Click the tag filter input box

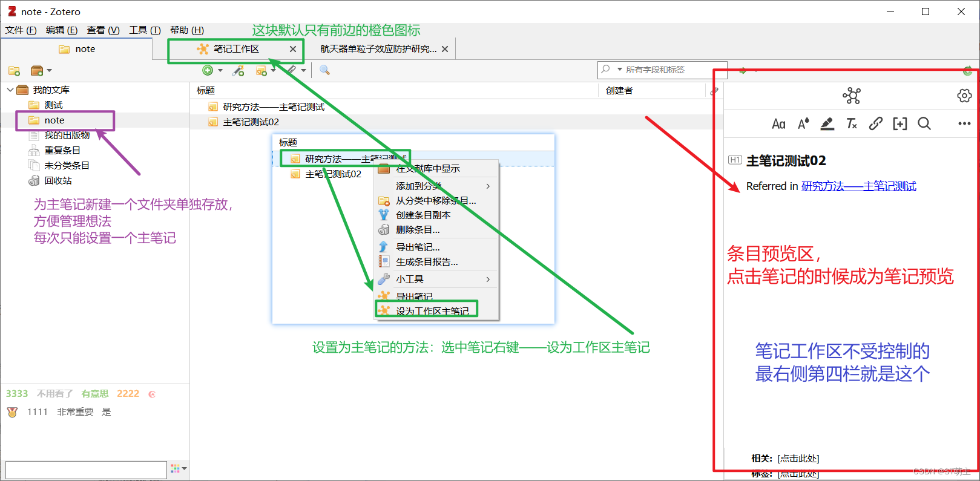[86, 470]
